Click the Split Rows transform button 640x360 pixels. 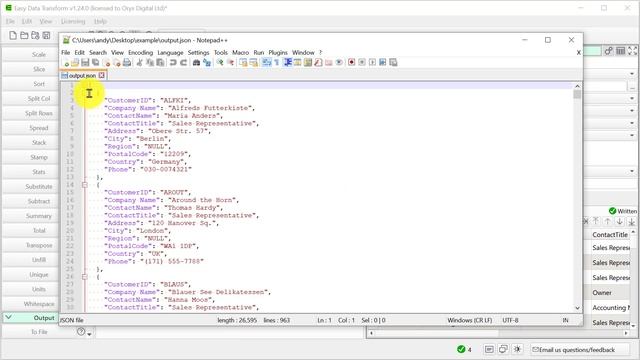pyautogui.click(x=39, y=113)
